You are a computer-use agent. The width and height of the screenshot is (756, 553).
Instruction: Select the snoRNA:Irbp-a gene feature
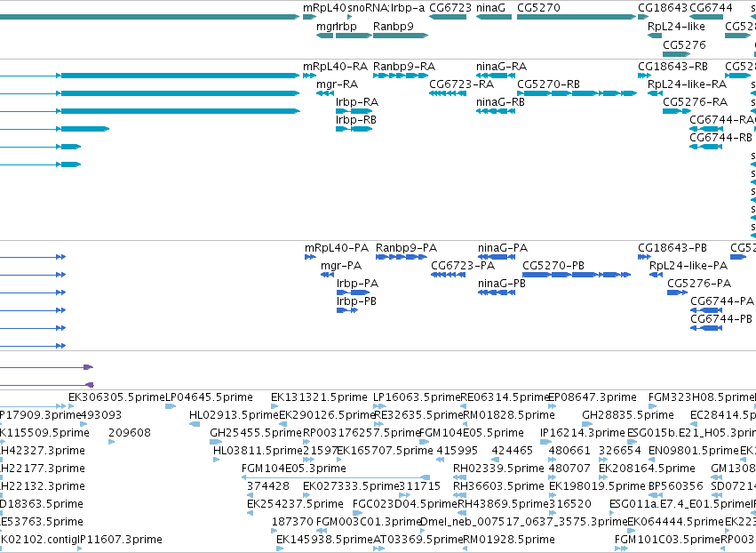(x=349, y=17)
